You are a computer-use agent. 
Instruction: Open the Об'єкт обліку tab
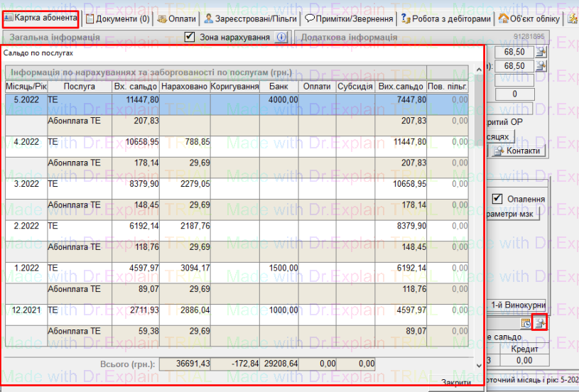(531, 19)
